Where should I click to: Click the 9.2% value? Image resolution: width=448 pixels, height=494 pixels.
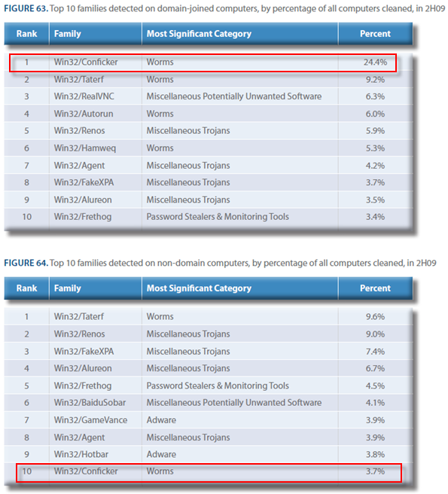(375, 79)
